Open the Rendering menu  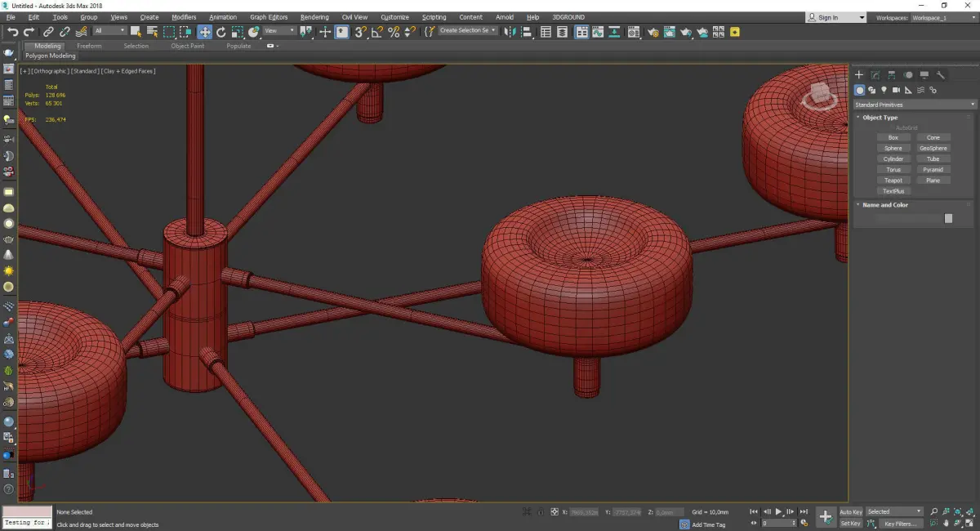point(314,17)
